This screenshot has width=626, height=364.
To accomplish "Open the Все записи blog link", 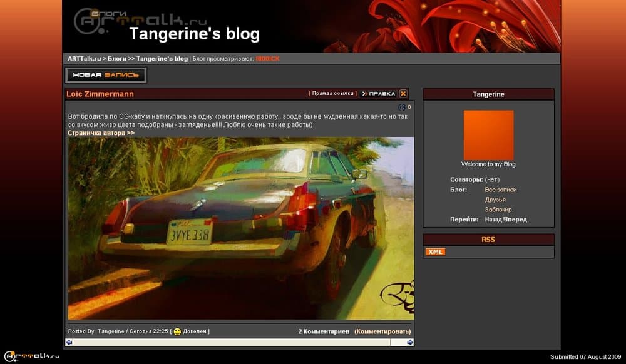I will click(501, 190).
